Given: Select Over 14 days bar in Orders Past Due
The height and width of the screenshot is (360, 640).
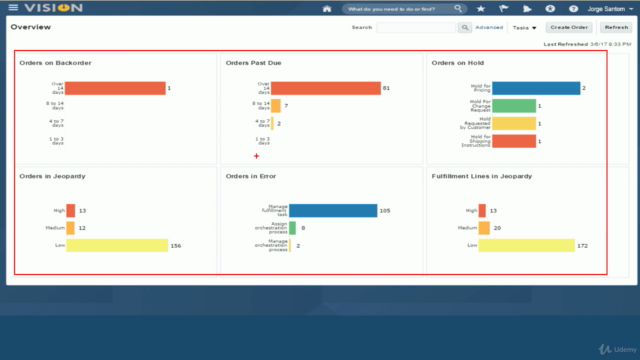Looking at the screenshot, I should [x=326, y=88].
